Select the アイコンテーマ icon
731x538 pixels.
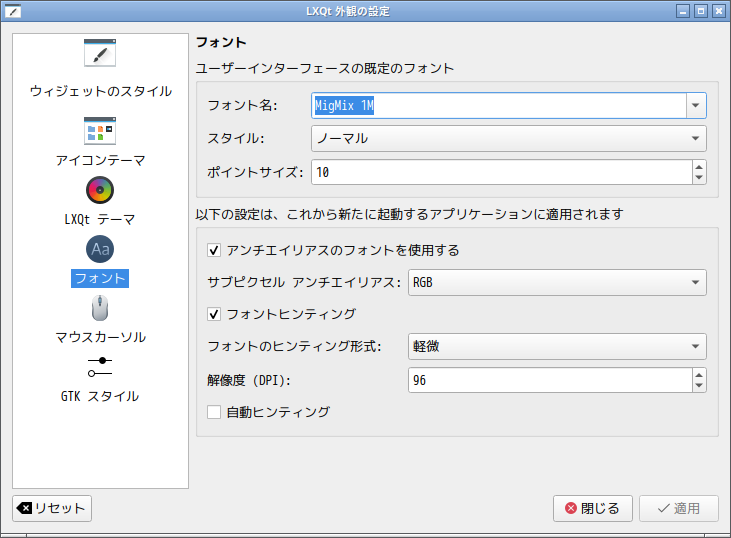point(100,131)
